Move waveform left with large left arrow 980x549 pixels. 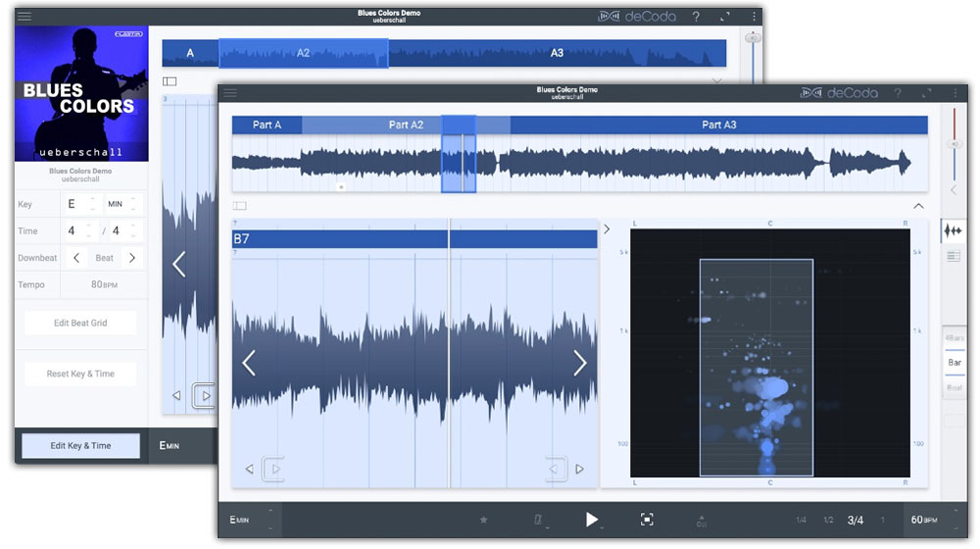[249, 364]
